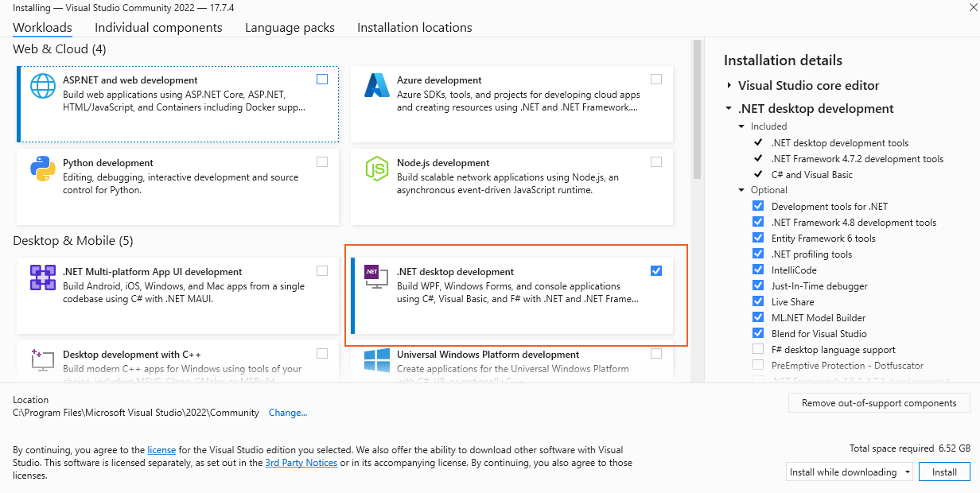Click the Node.js development card title

click(x=443, y=163)
